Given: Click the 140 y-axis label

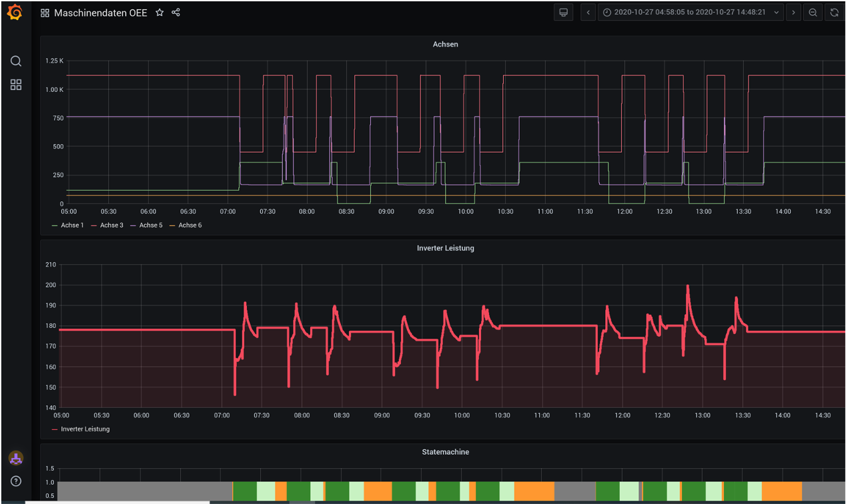Looking at the screenshot, I should click(50, 408).
